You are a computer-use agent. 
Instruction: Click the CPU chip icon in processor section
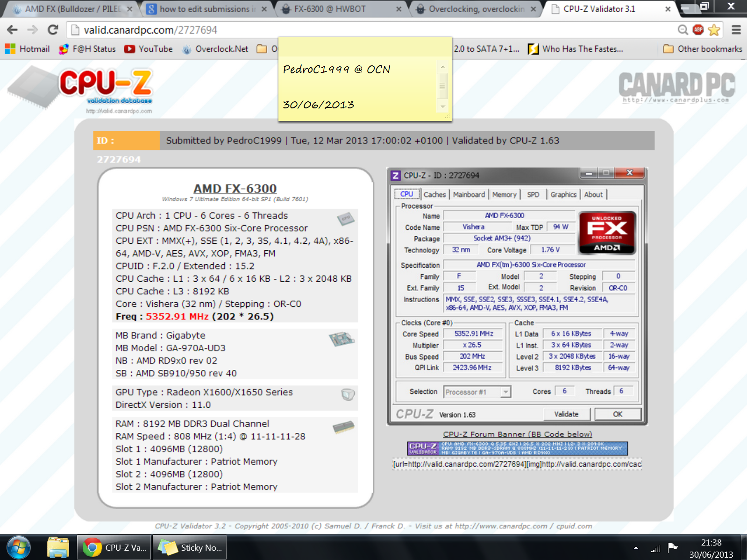click(x=346, y=219)
